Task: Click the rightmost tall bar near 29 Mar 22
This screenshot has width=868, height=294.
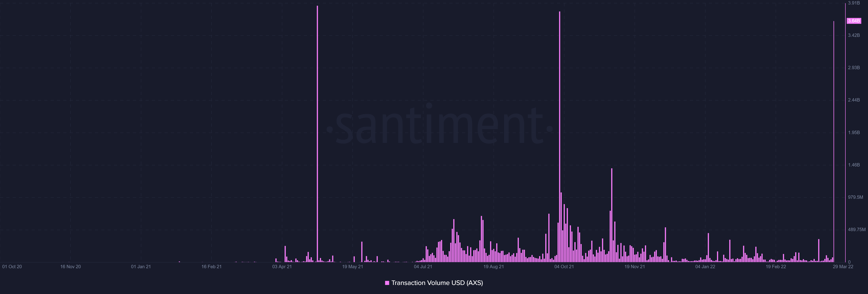Action: (x=834, y=135)
